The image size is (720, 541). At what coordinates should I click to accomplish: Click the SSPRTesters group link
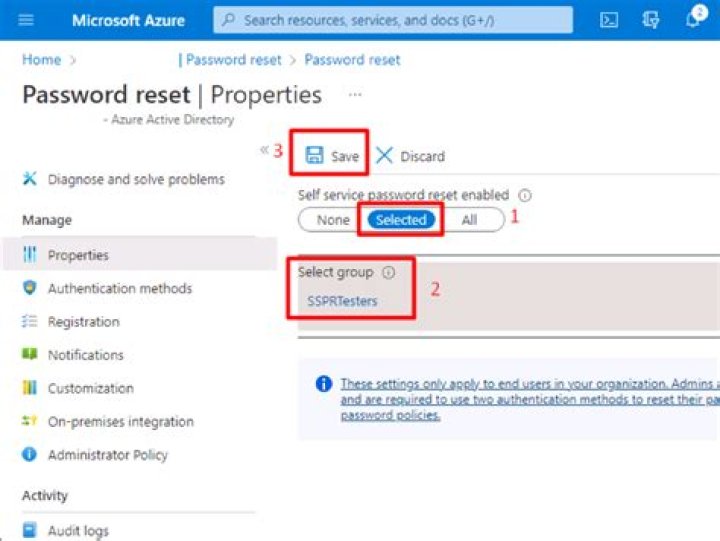click(342, 301)
